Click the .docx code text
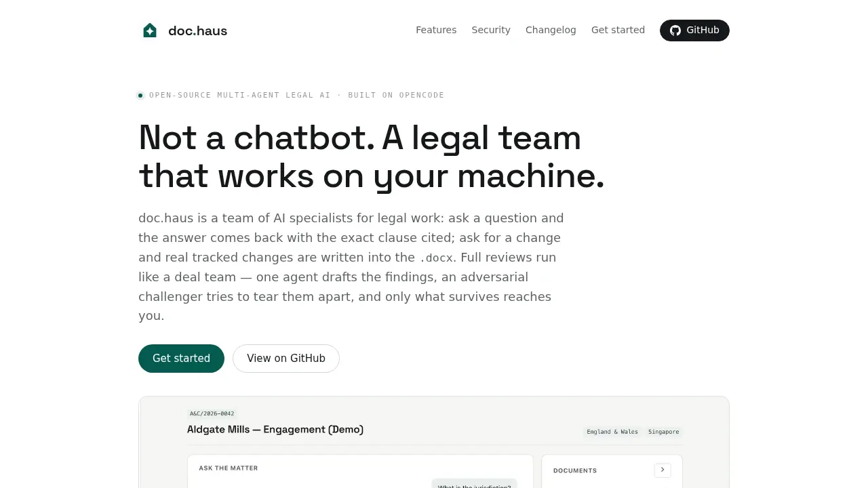Viewport: 868px width, 488px height. (437, 258)
